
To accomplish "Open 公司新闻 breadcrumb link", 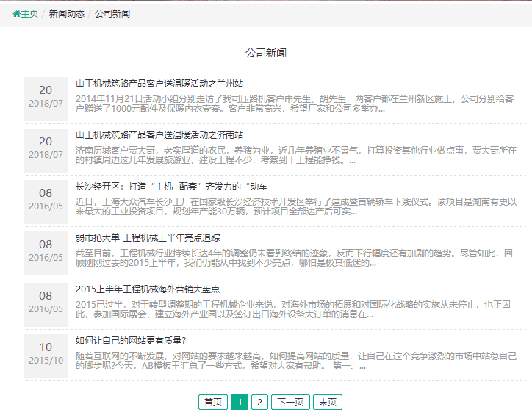I will (112, 14).
